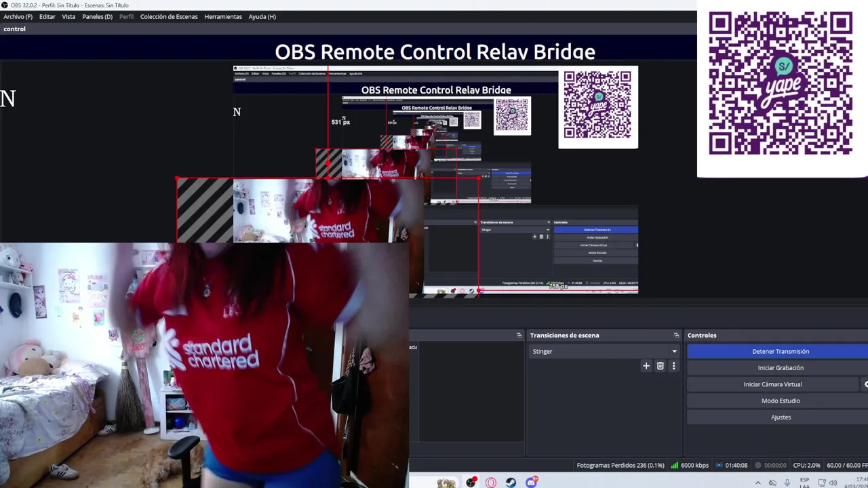The image size is (868, 488).
Task: Select the control dock tab
Action: coord(14,29)
